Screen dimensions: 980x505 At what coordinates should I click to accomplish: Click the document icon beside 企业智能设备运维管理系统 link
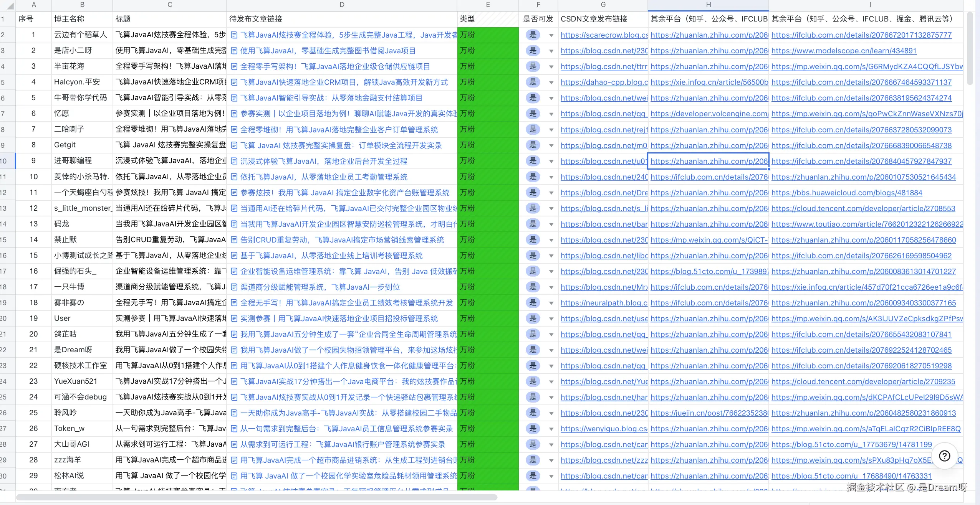pos(234,271)
